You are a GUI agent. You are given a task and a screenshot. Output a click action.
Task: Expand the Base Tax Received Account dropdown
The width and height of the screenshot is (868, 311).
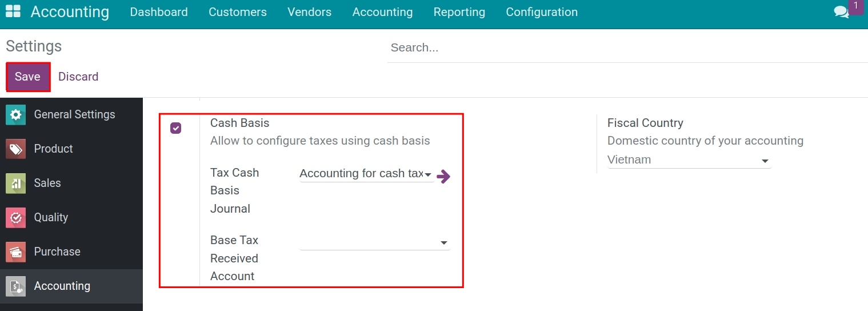pyautogui.click(x=375, y=242)
